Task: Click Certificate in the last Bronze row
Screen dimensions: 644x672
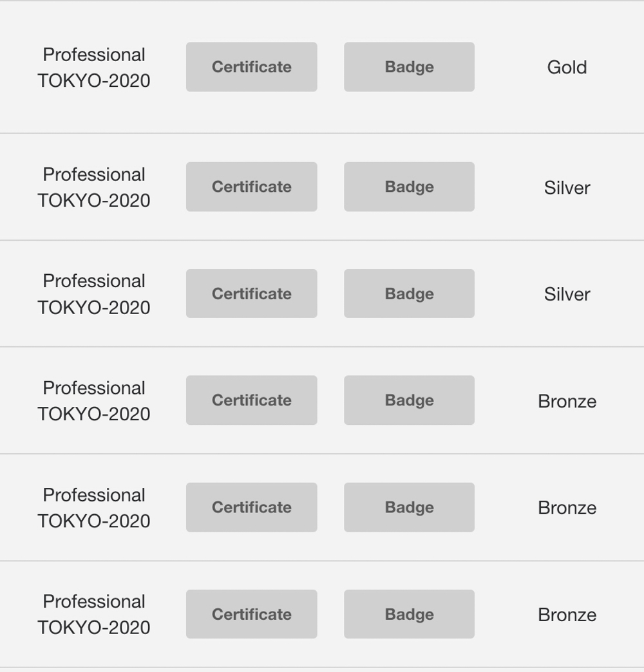Action: 252,614
